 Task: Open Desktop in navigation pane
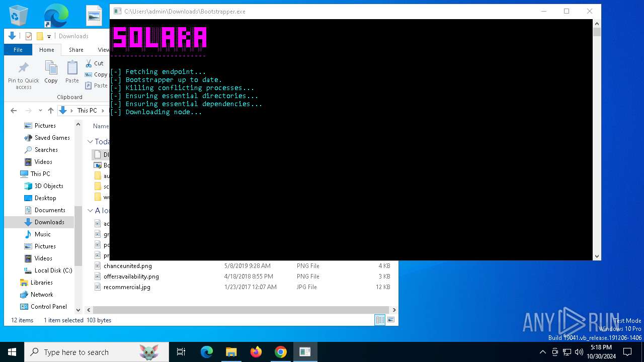click(x=45, y=198)
